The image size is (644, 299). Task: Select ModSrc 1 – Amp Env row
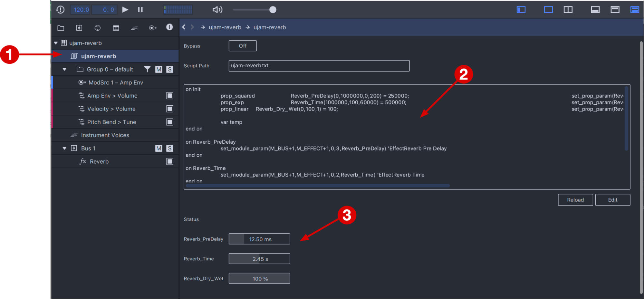(x=115, y=82)
